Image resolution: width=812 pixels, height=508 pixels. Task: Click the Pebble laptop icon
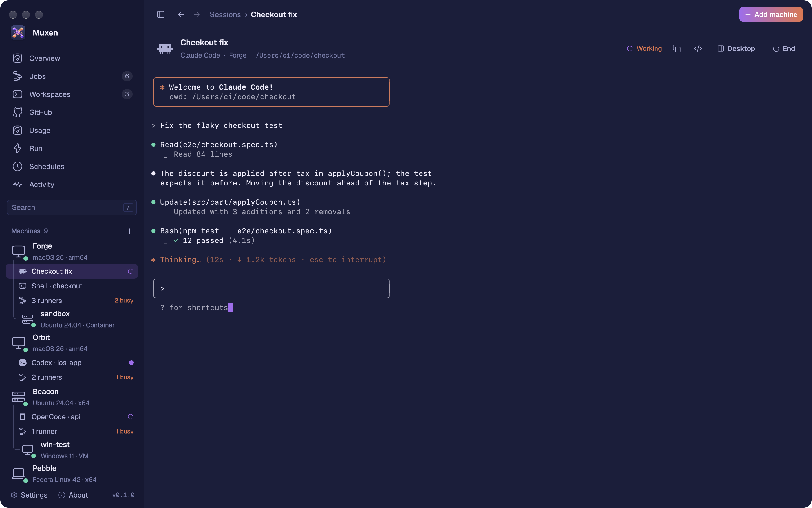click(19, 473)
